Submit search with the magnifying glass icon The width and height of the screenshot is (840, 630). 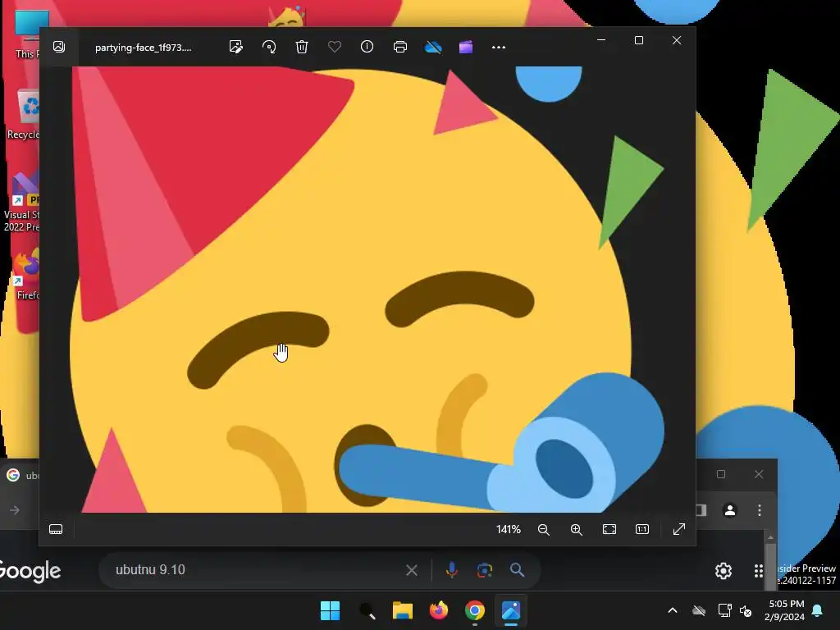click(x=517, y=570)
